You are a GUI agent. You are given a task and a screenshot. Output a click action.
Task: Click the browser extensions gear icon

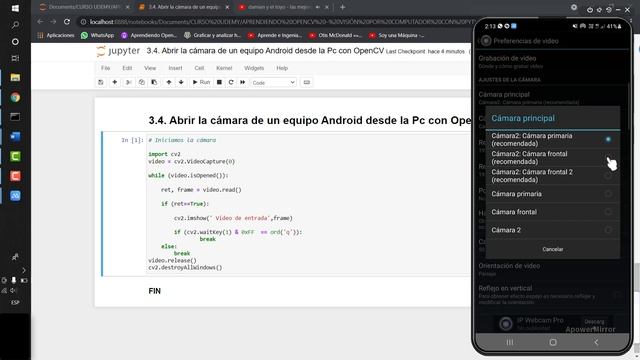tap(574, 7)
